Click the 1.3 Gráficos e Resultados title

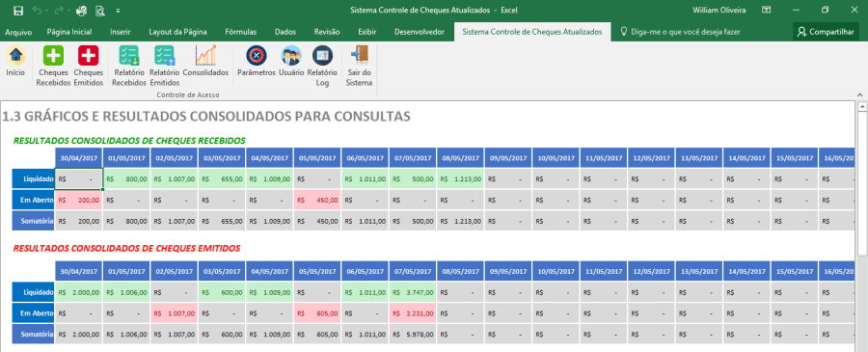(206, 117)
